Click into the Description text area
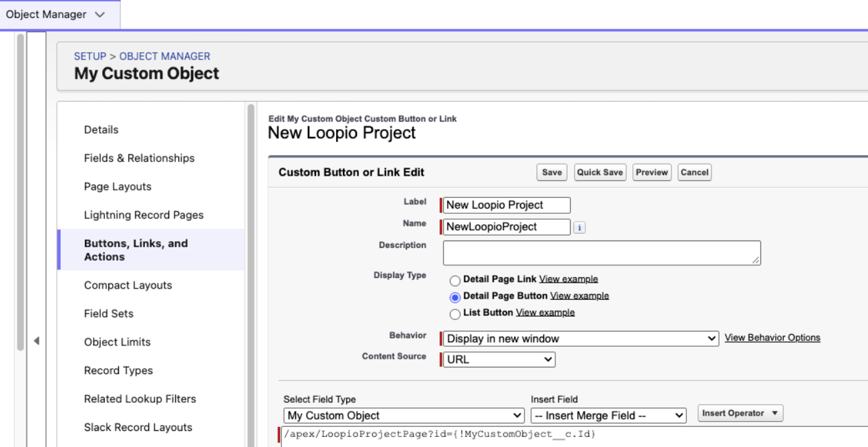 (x=601, y=253)
